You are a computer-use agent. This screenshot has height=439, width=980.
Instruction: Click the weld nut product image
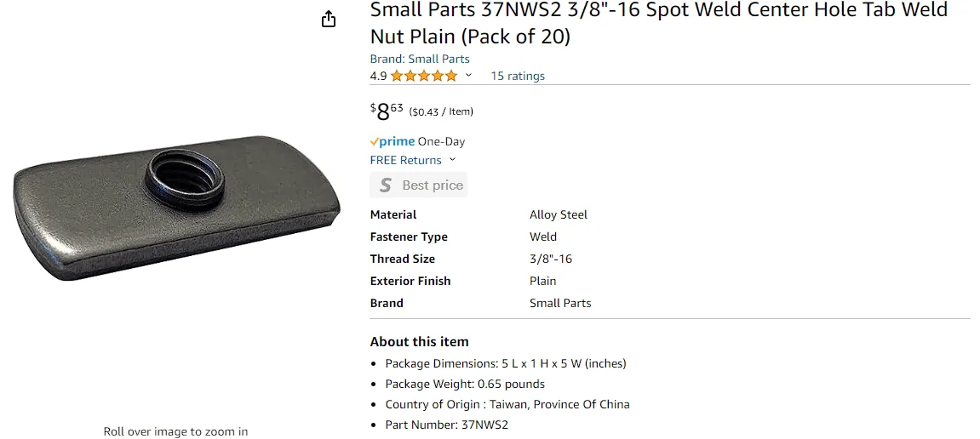(176, 208)
